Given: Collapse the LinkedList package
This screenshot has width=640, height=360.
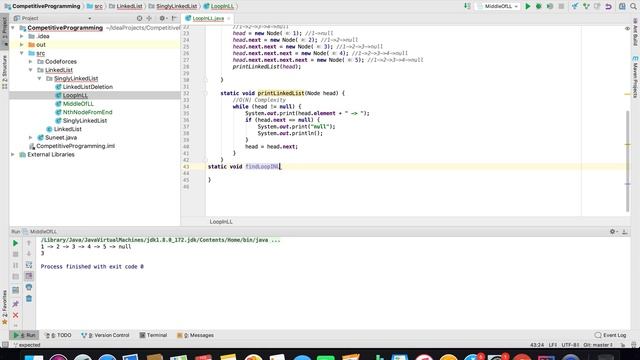Looking at the screenshot, I should (x=31, y=70).
